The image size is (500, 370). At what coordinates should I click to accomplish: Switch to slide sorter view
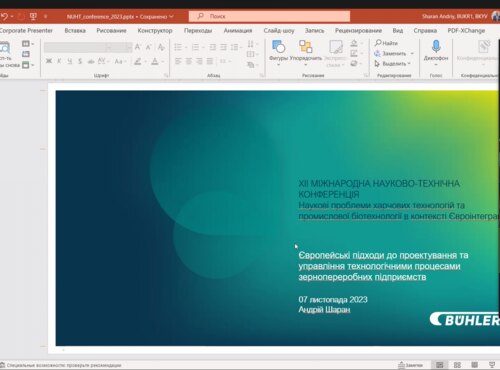point(457,365)
